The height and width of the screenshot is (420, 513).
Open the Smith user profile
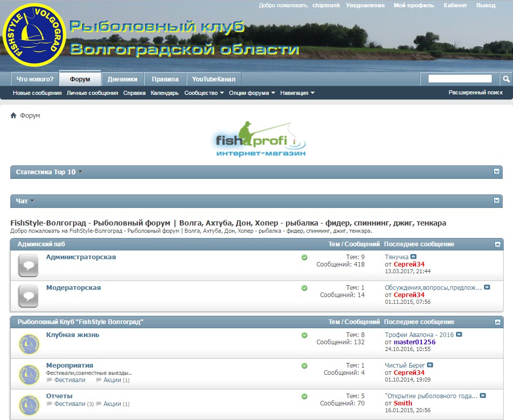pos(403,403)
